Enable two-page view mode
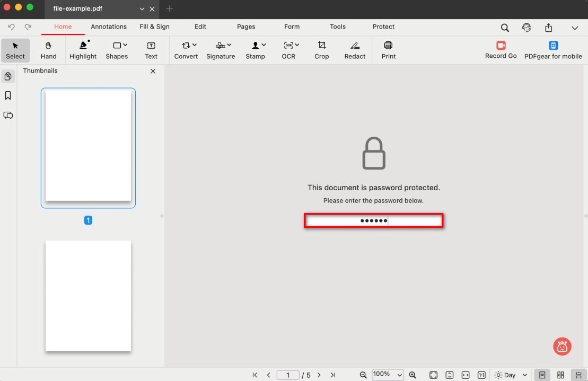This screenshot has height=381, width=588. click(x=560, y=375)
